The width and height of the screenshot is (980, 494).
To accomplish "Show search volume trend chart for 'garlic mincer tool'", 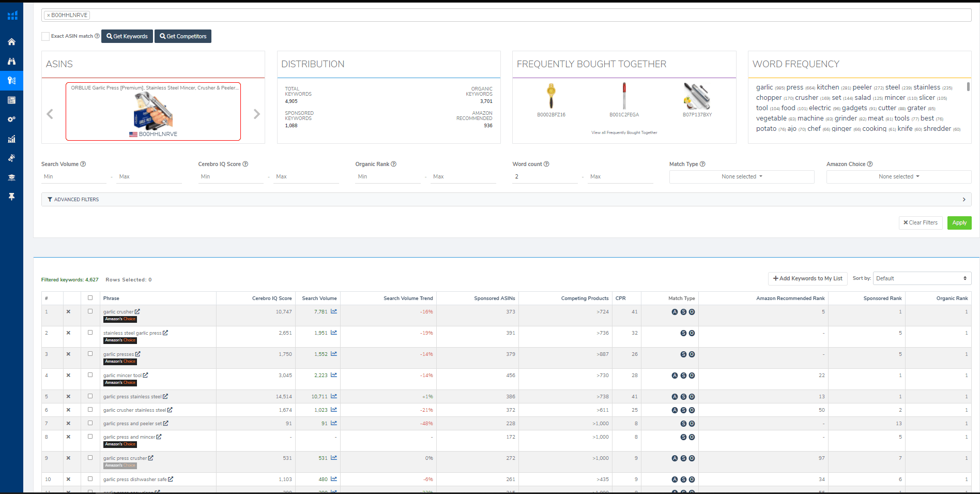I will (334, 376).
